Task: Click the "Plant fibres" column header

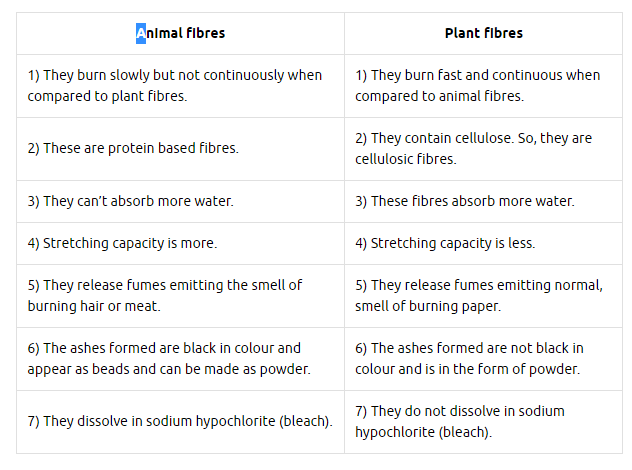Action: tap(483, 33)
